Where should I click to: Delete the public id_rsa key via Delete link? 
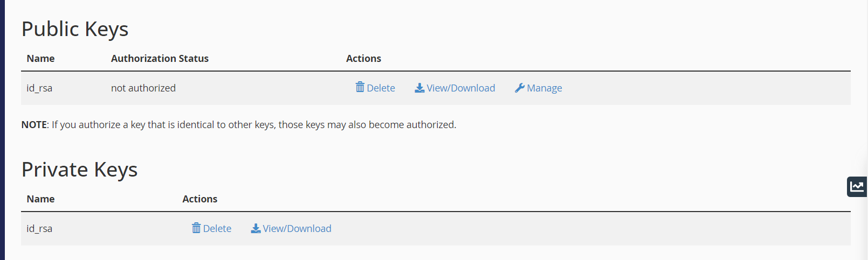coord(375,88)
